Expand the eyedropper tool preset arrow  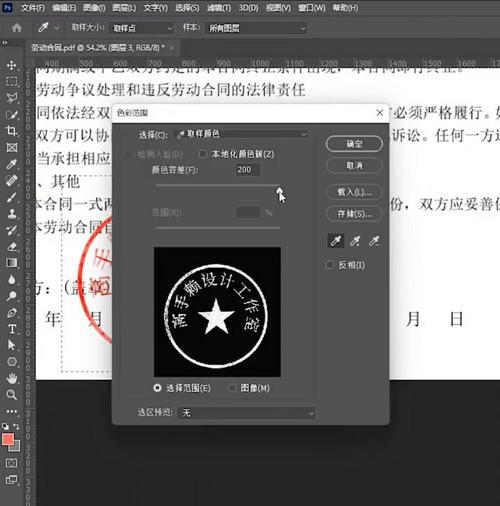pos(57,28)
